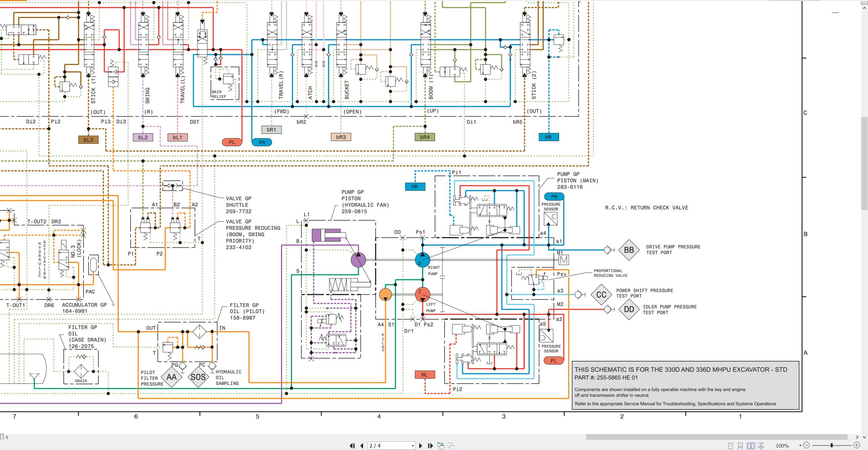The image size is (868, 450).
Task: Click the 'BOOM (1)' valve spool label
Action: pyautogui.click(x=431, y=87)
